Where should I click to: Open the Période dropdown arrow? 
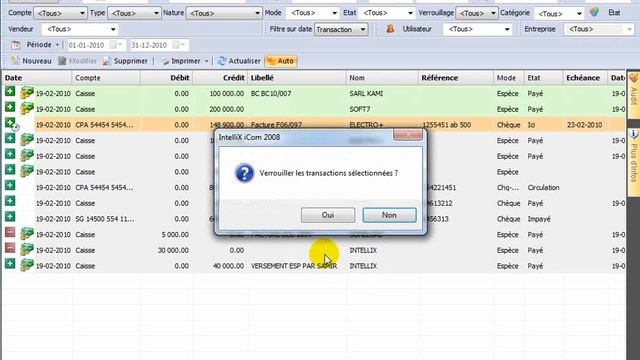(57, 45)
